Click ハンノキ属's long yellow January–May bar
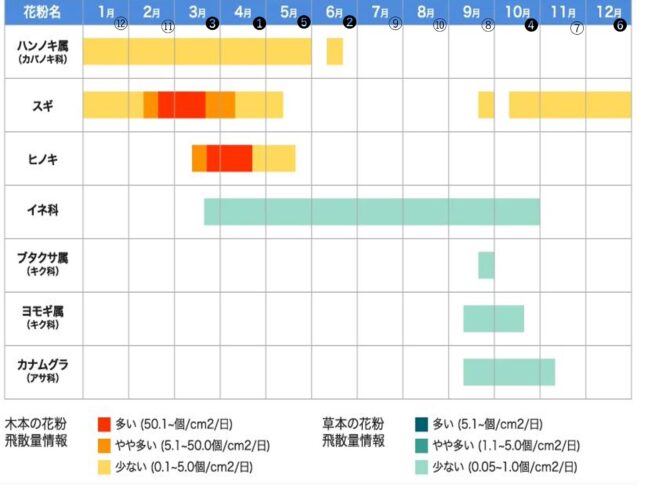Image resolution: width=650 pixels, height=485 pixels. point(197,51)
